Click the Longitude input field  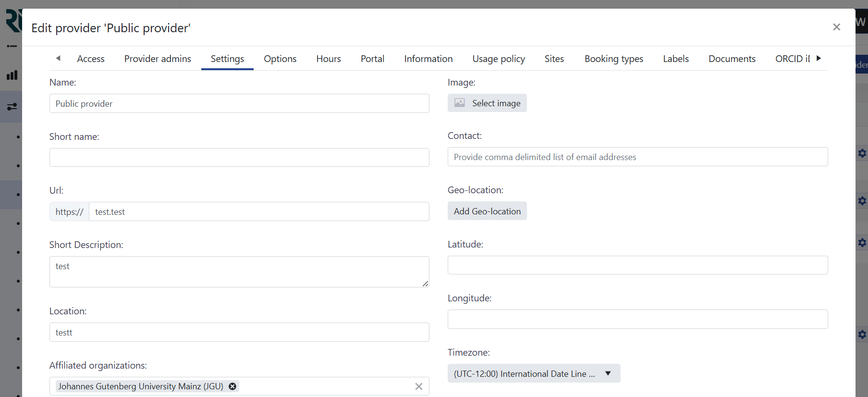pyautogui.click(x=637, y=319)
